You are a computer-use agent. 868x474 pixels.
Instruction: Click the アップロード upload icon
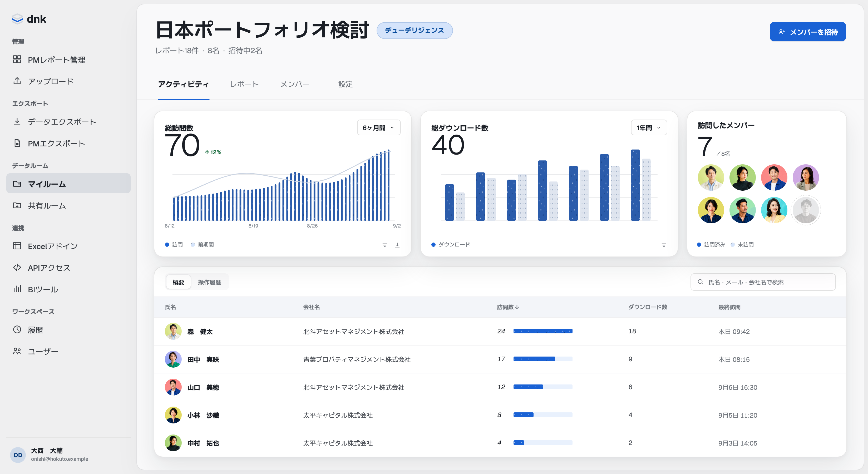click(17, 81)
